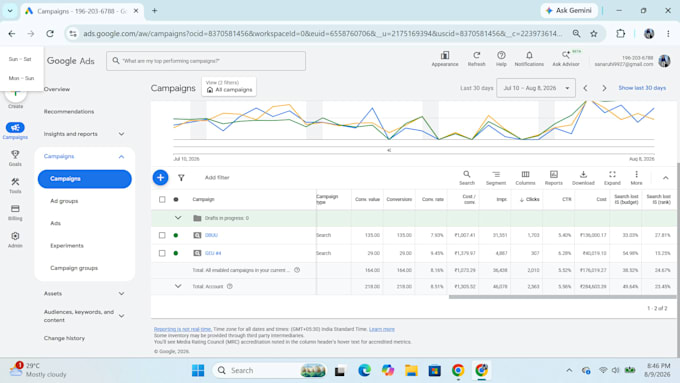Click the blue plus new campaign button

(x=160, y=177)
